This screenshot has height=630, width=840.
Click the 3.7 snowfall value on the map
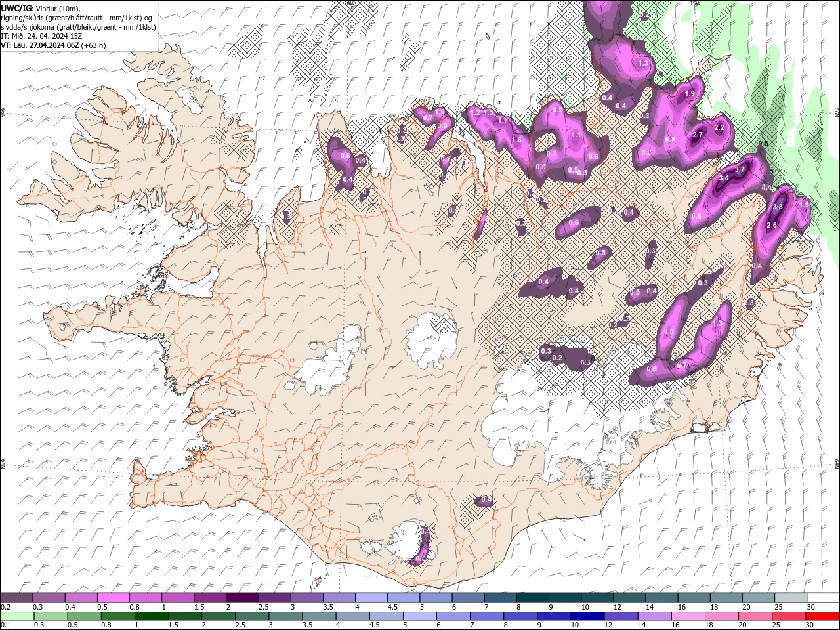[x=740, y=169]
